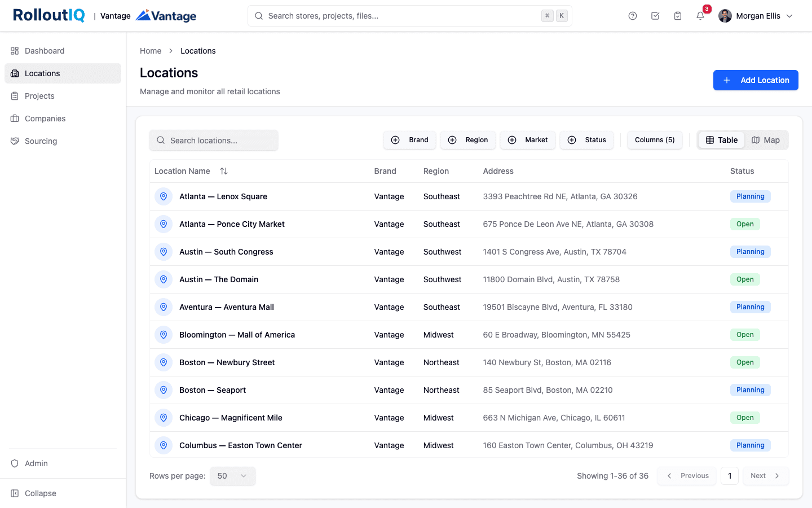Click pin icon for Columbus — Easton Town Center
812x508 pixels.
click(x=164, y=445)
